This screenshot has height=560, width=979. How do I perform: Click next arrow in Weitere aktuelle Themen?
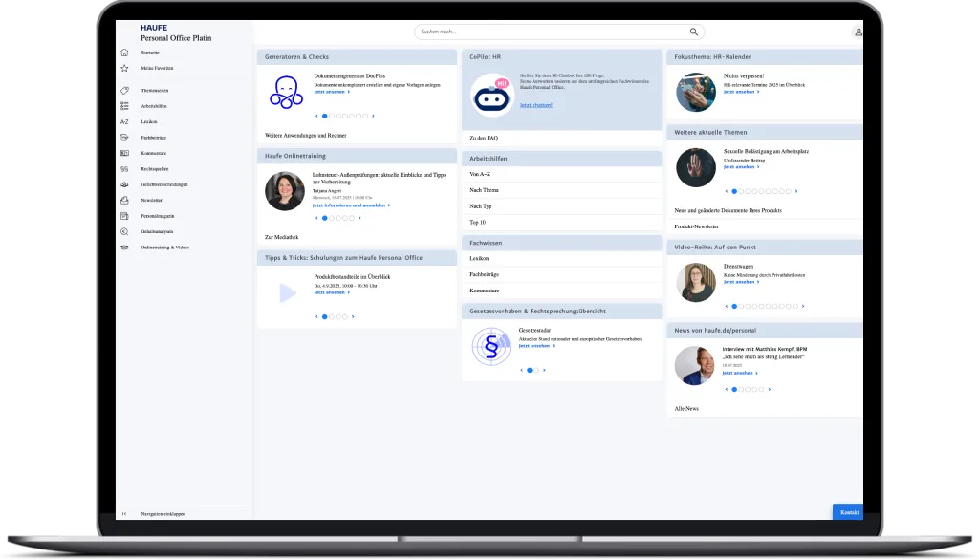(x=796, y=192)
